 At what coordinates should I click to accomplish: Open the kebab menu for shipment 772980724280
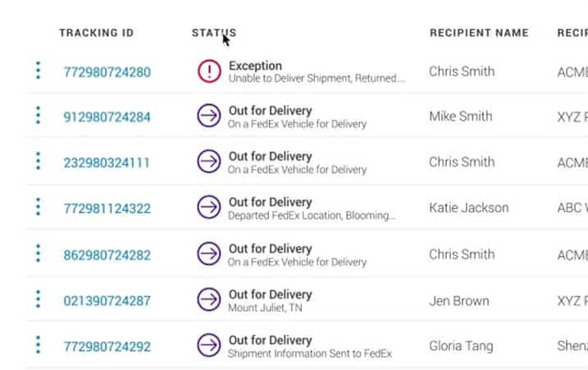38,71
